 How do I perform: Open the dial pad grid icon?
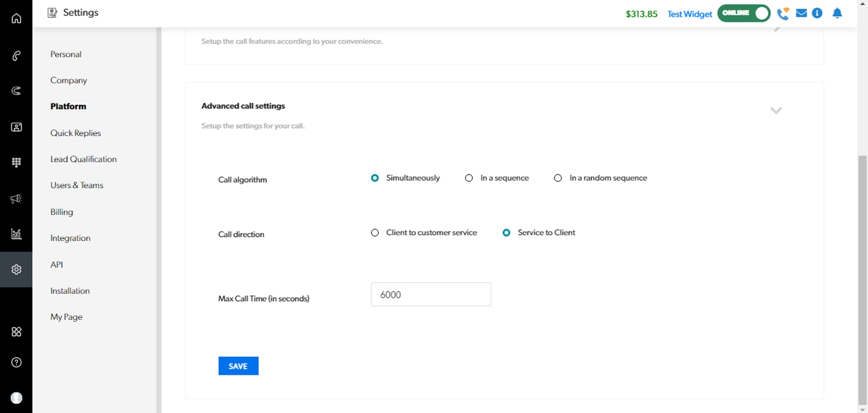pyautogui.click(x=16, y=162)
